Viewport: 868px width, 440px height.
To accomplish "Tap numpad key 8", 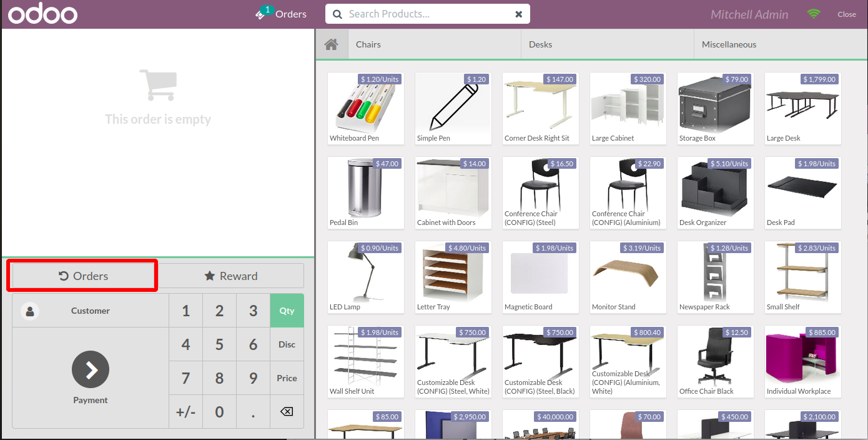I will (x=220, y=378).
